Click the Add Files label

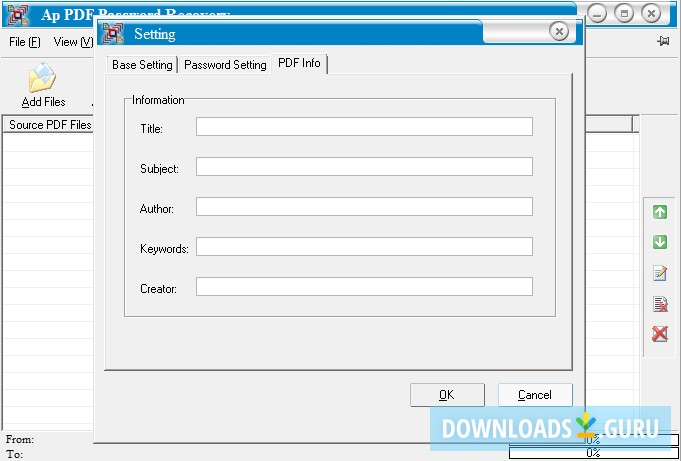(x=43, y=102)
